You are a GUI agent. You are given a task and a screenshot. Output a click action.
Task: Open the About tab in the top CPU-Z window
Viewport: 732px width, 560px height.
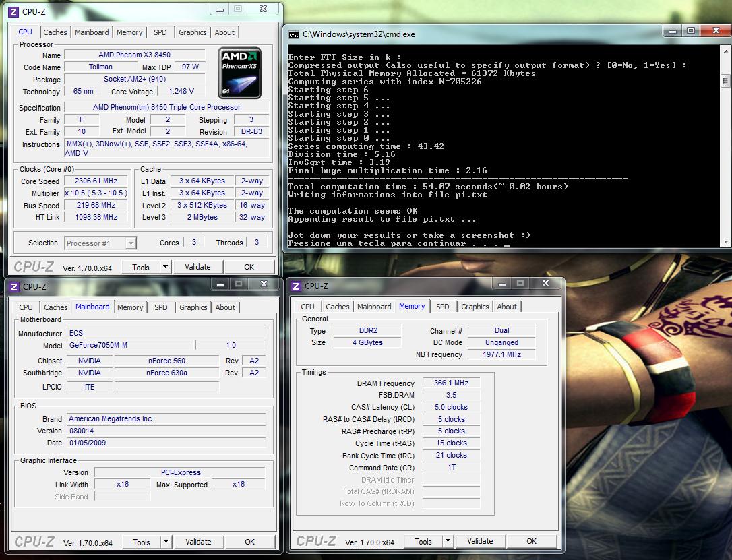point(224,32)
